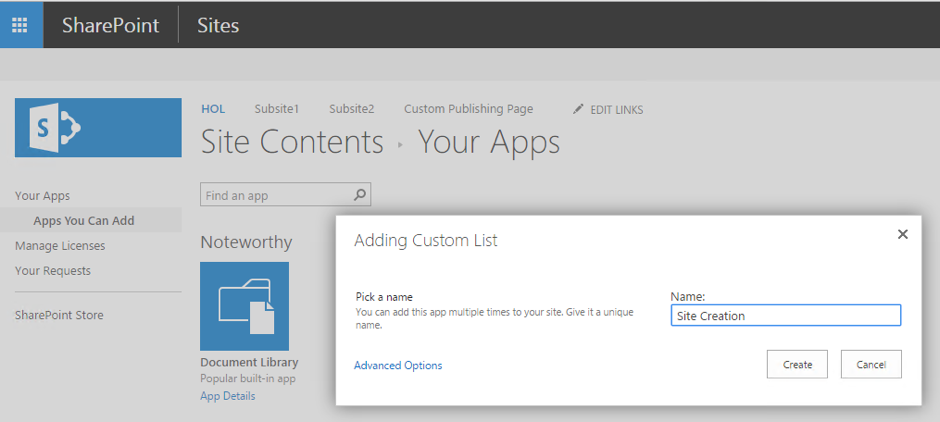The height and width of the screenshot is (422, 940).
Task: Open the HOL navigation link
Action: pyautogui.click(x=213, y=109)
